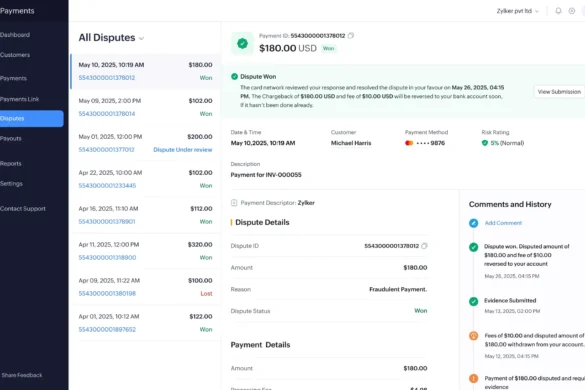The width and height of the screenshot is (585, 390).
Task: Click customer name Michael Harris
Action: (351, 143)
